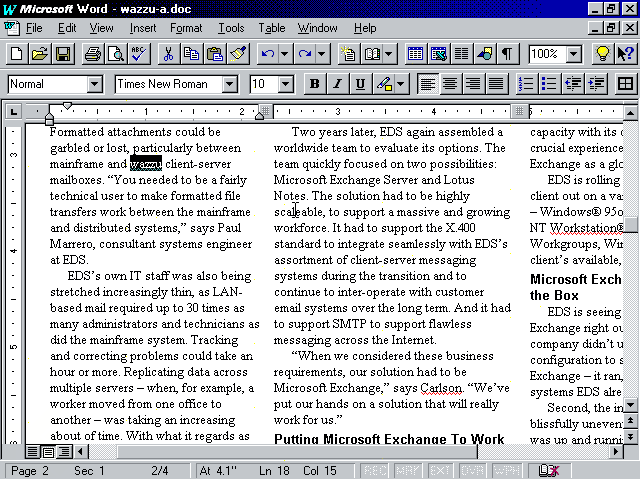
Task: Click the spelling status book icon
Action: [549, 471]
